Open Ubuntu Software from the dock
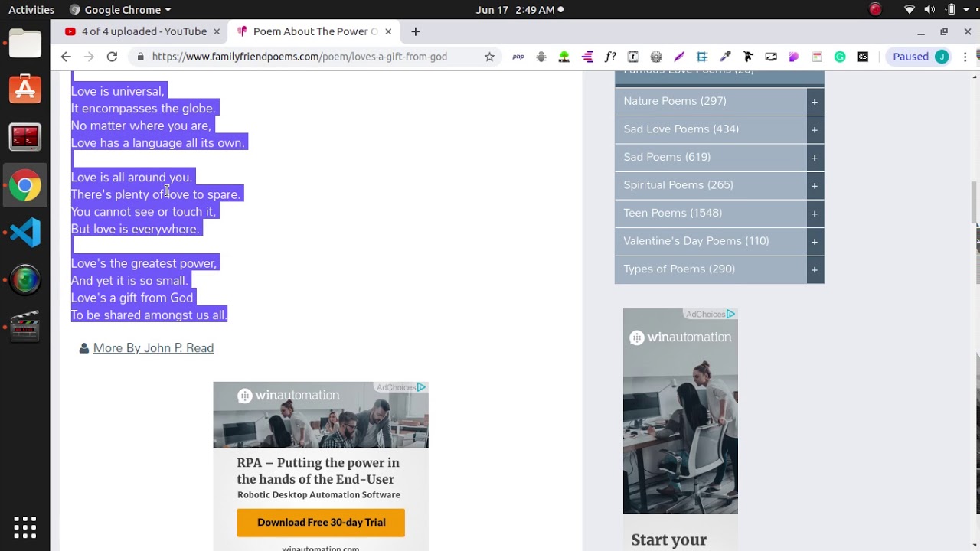The height and width of the screenshot is (551, 980). coord(25,90)
